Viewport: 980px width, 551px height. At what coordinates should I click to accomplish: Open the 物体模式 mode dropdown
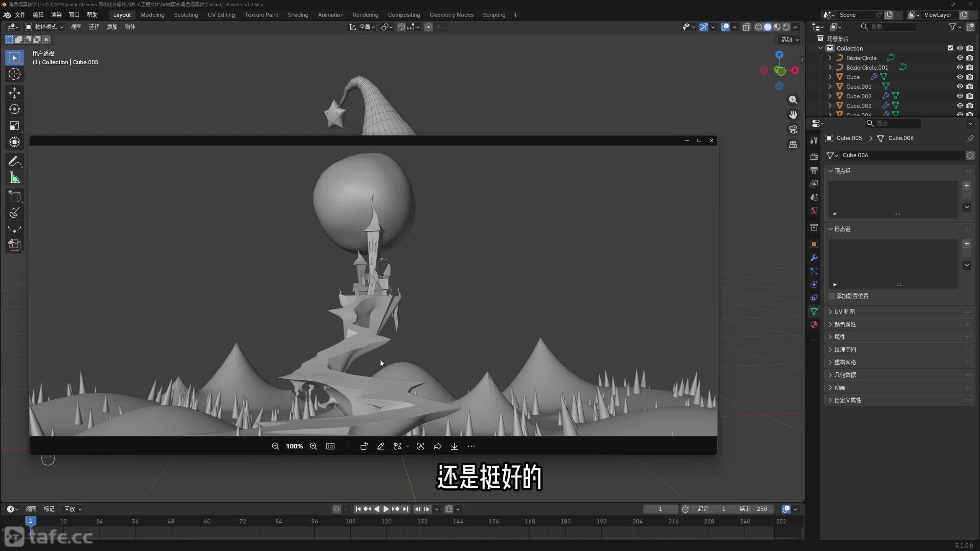[x=45, y=27]
